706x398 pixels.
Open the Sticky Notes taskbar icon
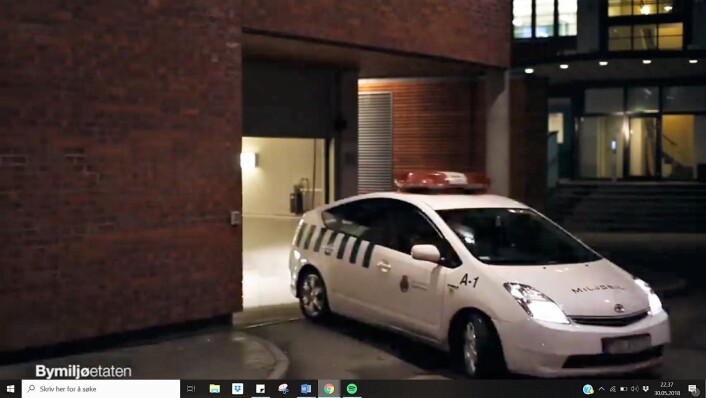[x=260, y=389]
